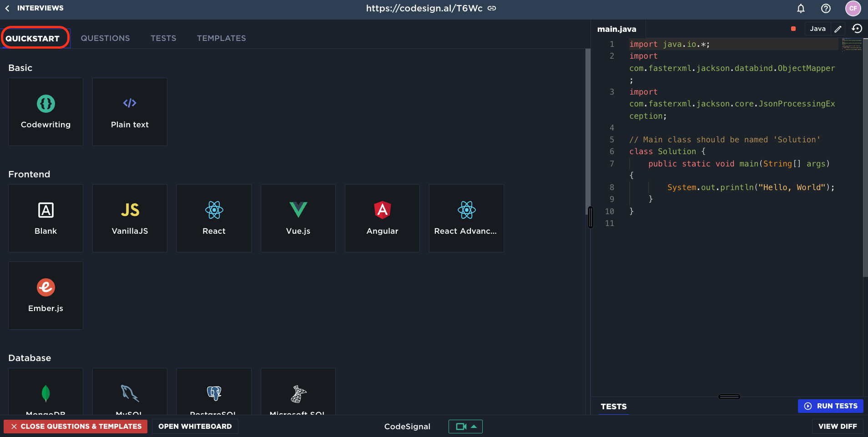Click the quickstart panel scrollbar

tap(587, 132)
